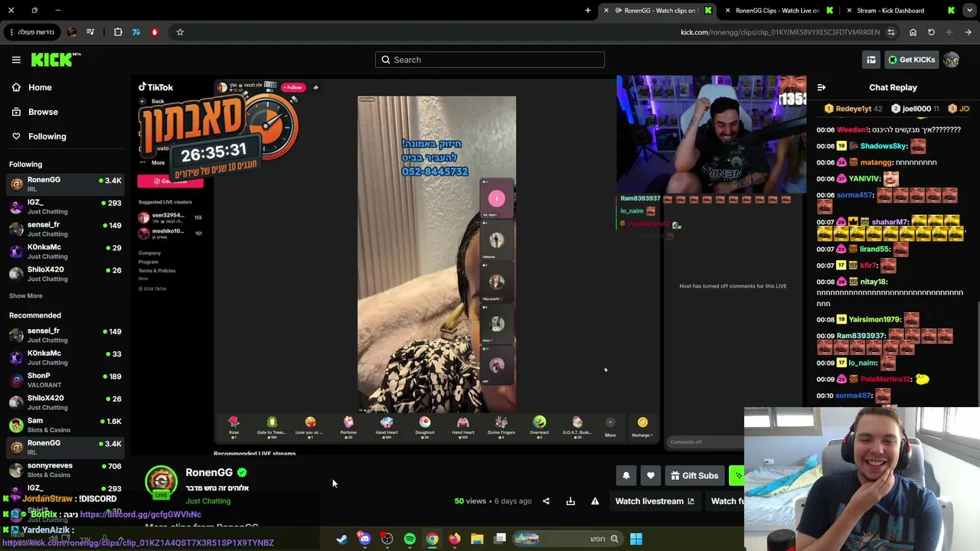The width and height of the screenshot is (980, 551).
Task: Toggle follow with the heart button
Action: 651,476
